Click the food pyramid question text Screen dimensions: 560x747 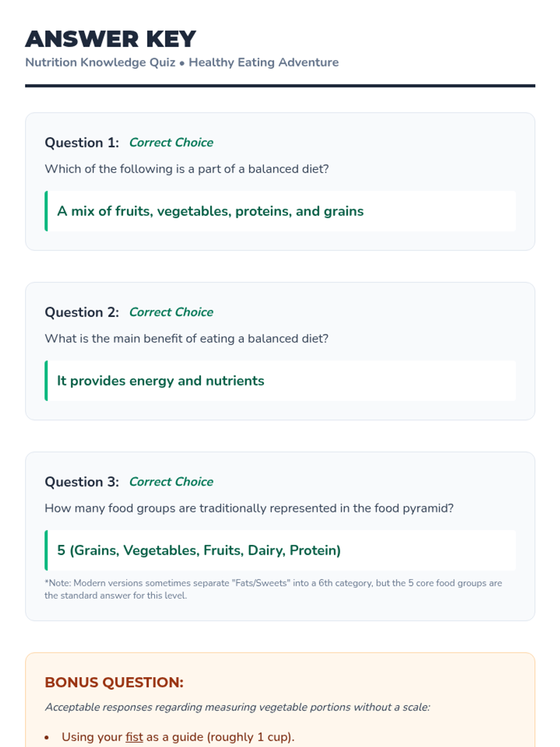[x=249, y=508]
